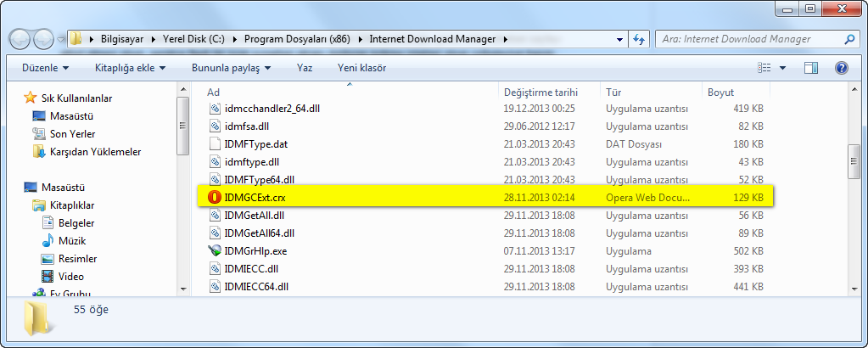Select the IDMGetAll.dll file icon
Image resolution: width=868 pixels, height=348 pixels.
215,216
